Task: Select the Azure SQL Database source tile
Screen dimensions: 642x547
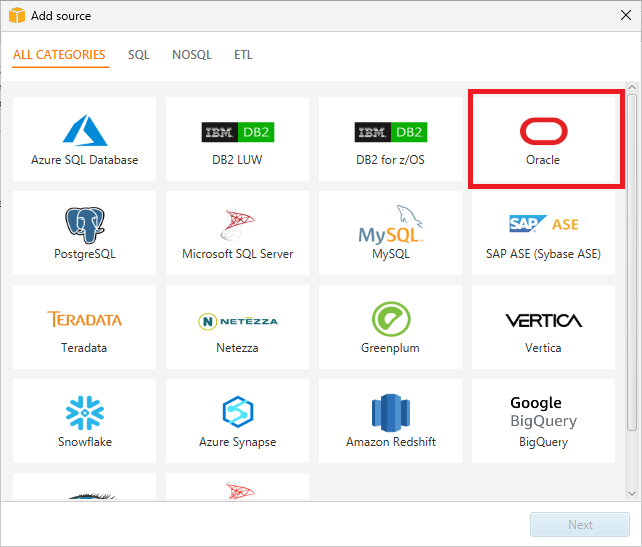Action: click(x=85, y=139)
